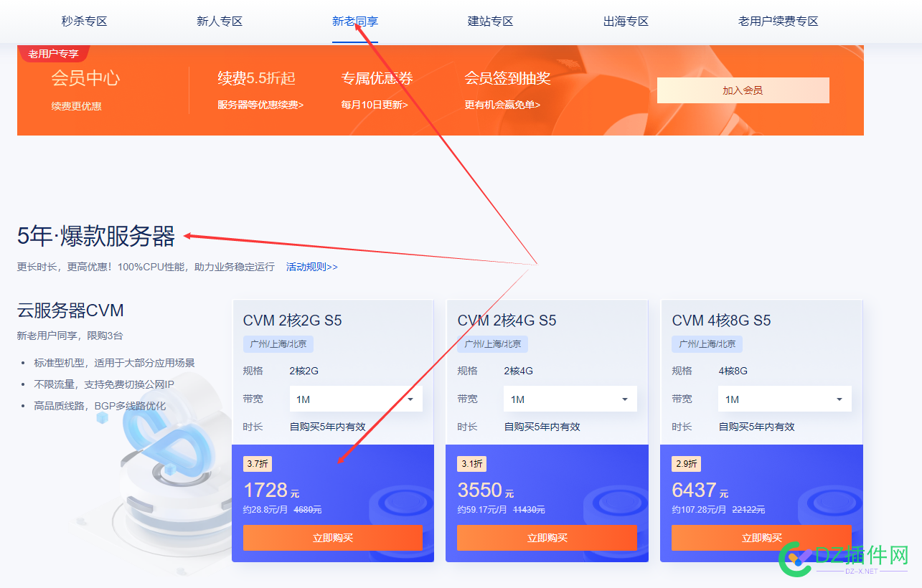Expand bandwidth dropdown for CVM 2核4G S5
This screenshot has height=588, width=922.
(x=570, y=399)
